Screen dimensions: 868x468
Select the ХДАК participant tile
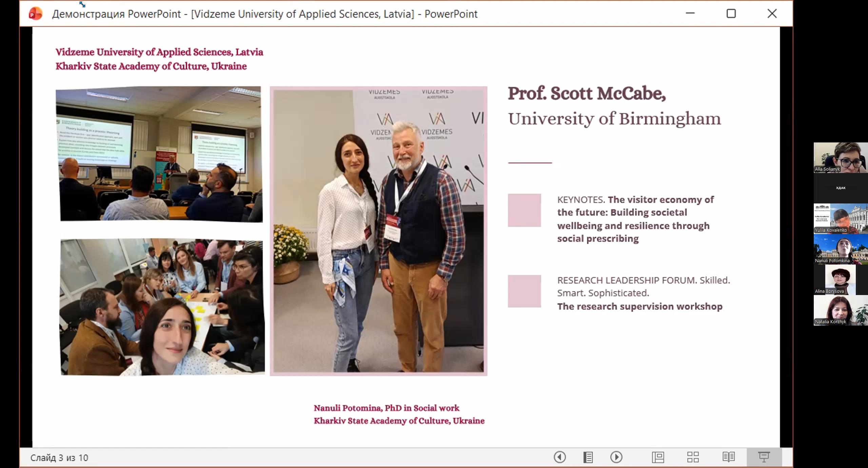(x=840, y=188)
